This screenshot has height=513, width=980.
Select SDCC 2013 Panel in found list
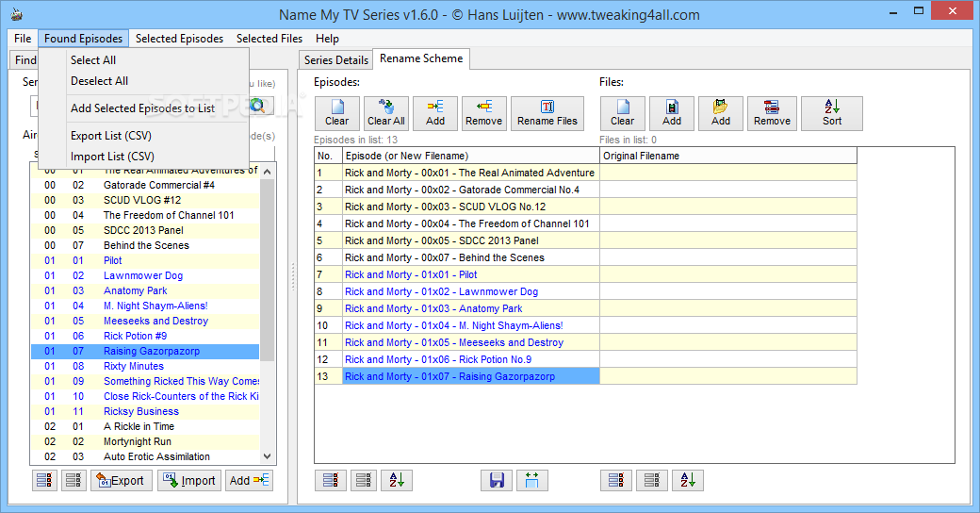[x=145, y=231]
